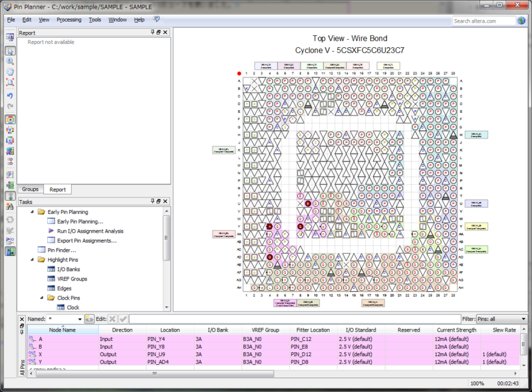Click the Tasks panel scroll-down arrow
Image resolution: width=532 pixels, height=392 pixels.
click(x=167, y=307)
